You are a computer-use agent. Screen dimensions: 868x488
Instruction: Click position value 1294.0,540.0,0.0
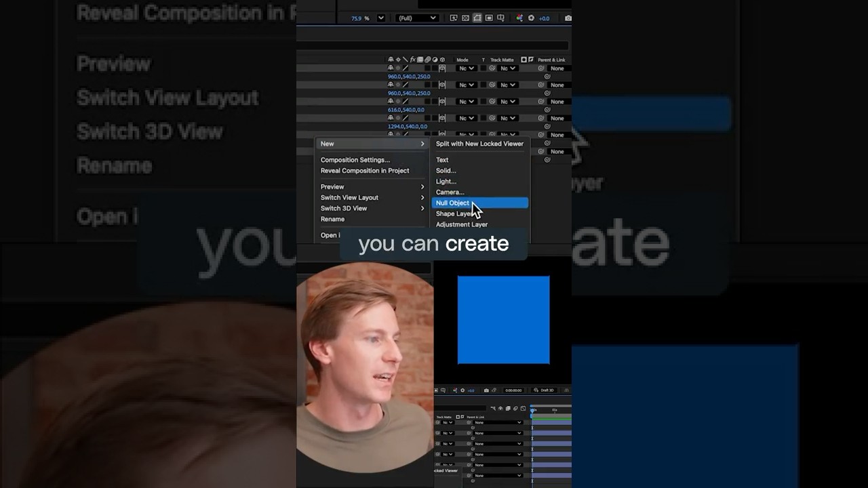click(408, 126)
